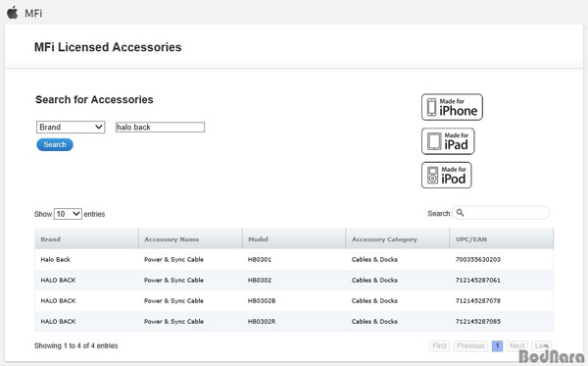588x366 pixels.
Task: Focus the 'halo back' search field
Action: (x=160, y=127)
